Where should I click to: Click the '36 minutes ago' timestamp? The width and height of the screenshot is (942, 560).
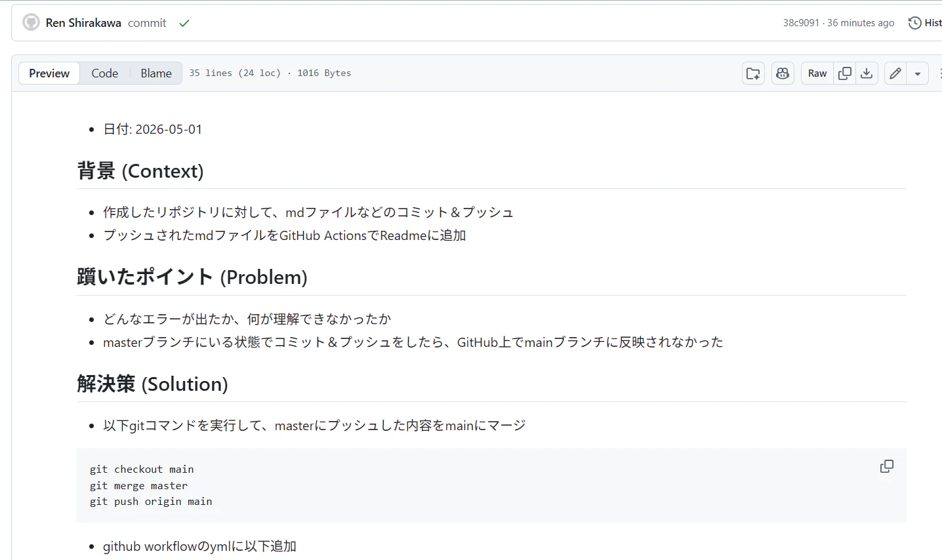tap(861, 23)
